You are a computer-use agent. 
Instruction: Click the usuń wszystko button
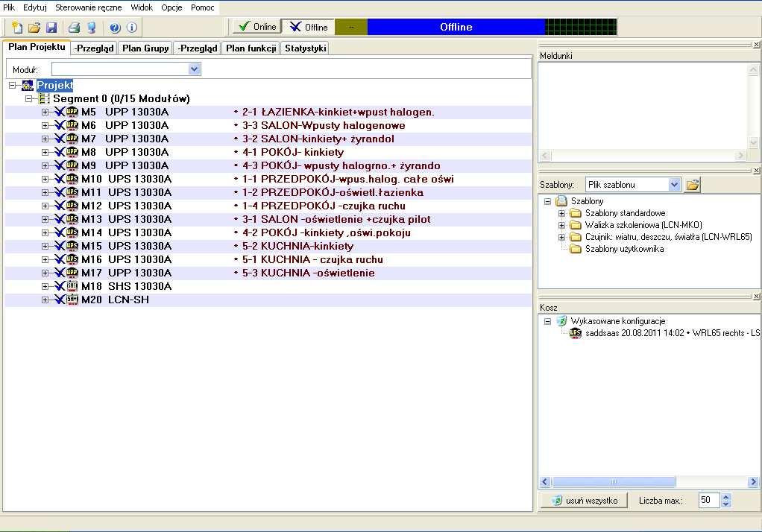[584, 501]
